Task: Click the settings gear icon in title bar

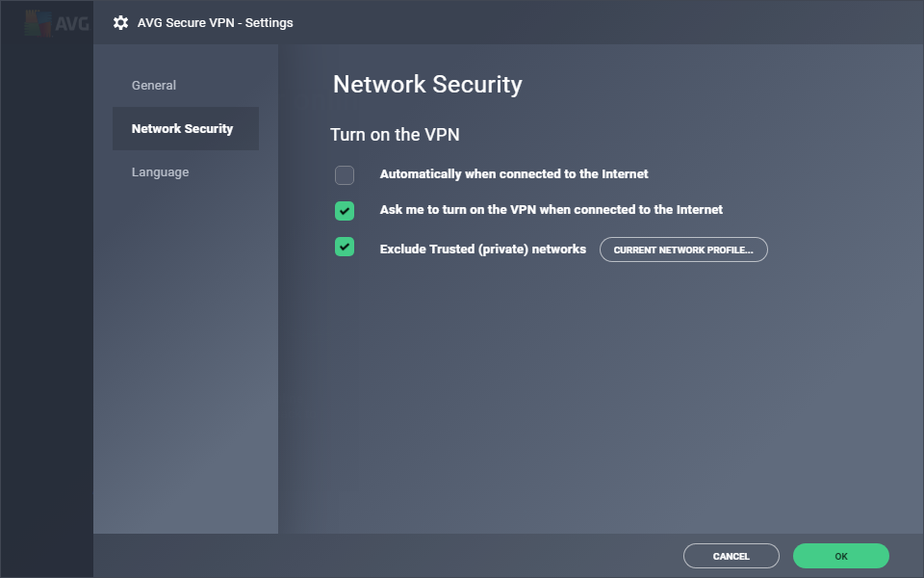Action: click(x=120, y=22)
